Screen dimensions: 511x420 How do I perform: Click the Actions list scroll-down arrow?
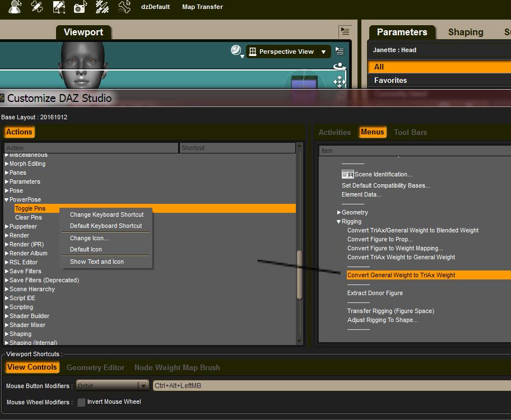(300, 341)
